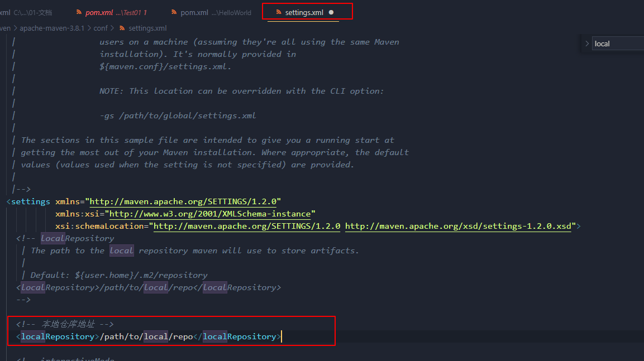Click the unsaved dot on settings.xml tab

tap(331, 12)
